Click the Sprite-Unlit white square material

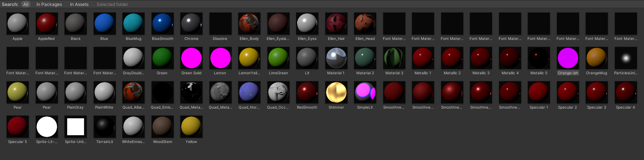(x=76, y=127)
